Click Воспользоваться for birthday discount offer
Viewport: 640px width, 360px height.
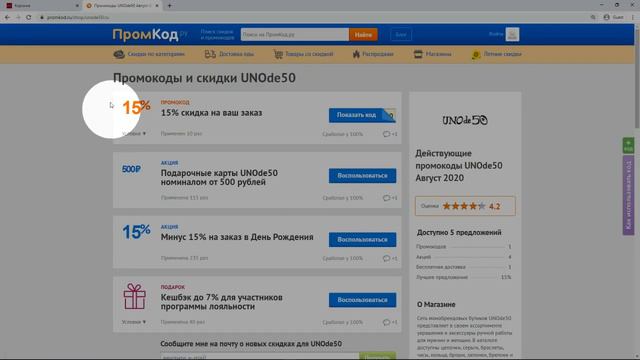pos(362,240)
